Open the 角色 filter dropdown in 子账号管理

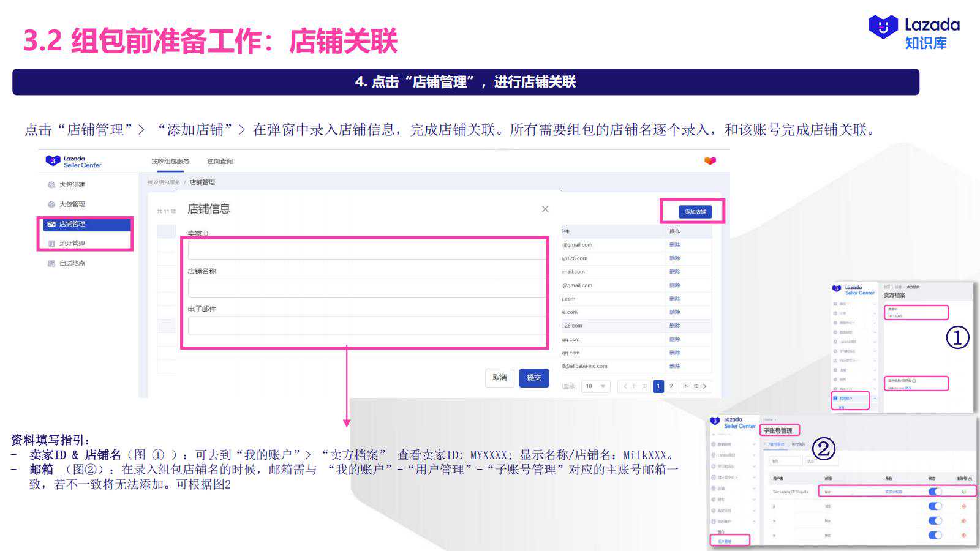[x=785, y=461]
